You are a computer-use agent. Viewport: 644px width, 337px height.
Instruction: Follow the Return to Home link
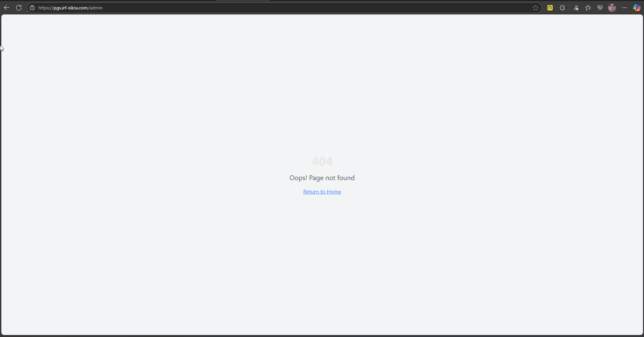pyautogui.click(x=322, y=192)
